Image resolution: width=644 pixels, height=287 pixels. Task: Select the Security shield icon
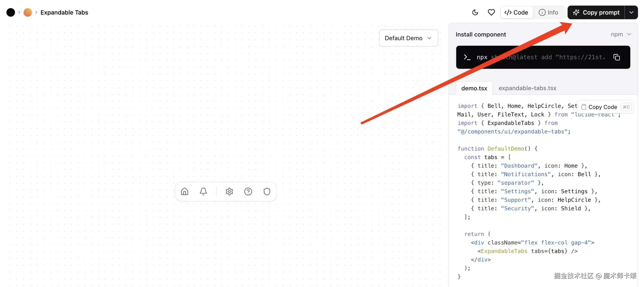tap(267, 191)
